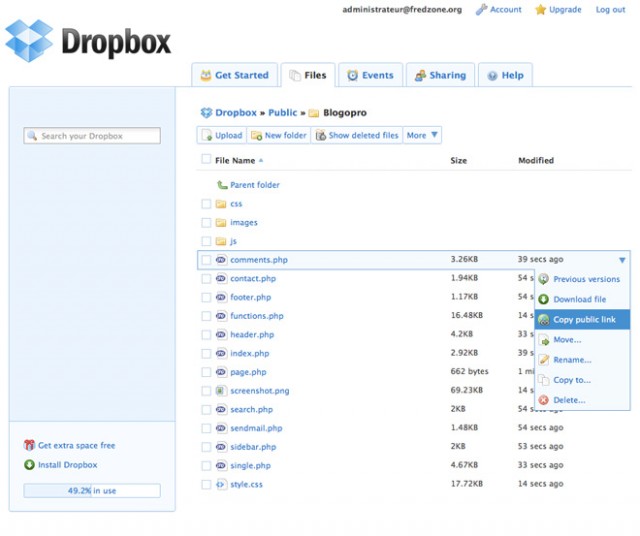Open the search.php file link
The width and height of the screenshot is (640, 536).
[251, 409]
